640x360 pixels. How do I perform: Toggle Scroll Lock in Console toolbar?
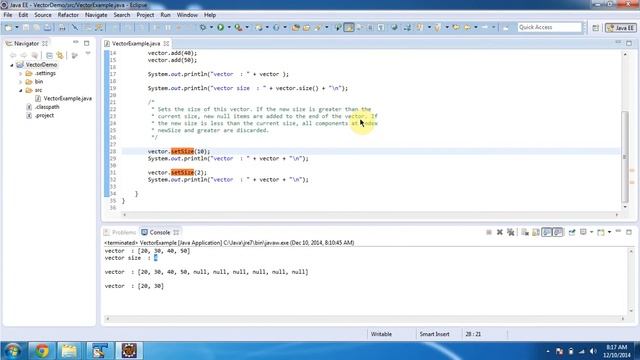click(x=536, y=232)
